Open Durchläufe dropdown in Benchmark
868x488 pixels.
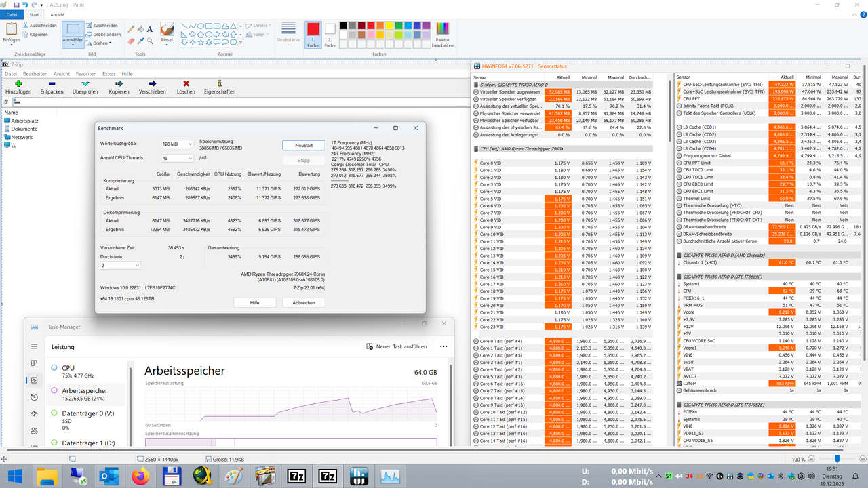(x=121, y=266)
